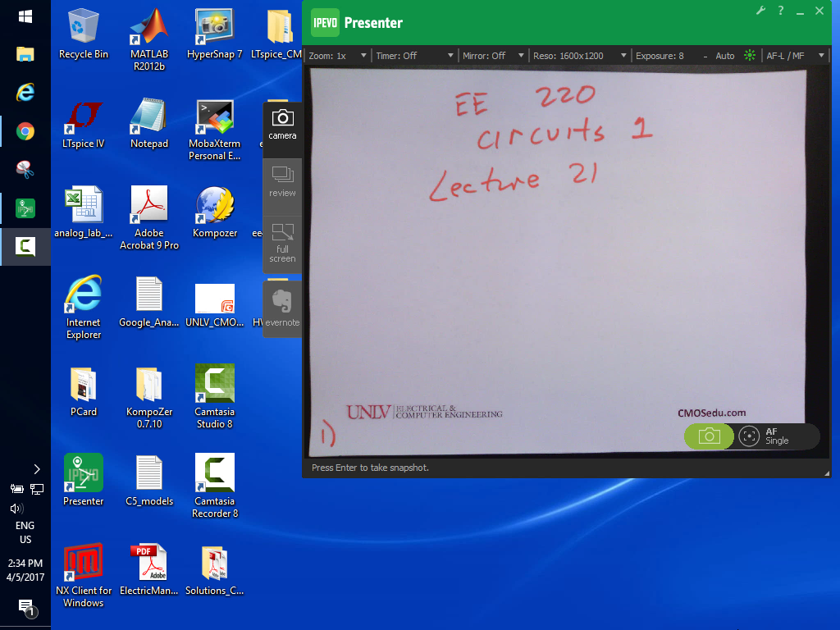Toggle Auto exposure

tap(725, 56)
